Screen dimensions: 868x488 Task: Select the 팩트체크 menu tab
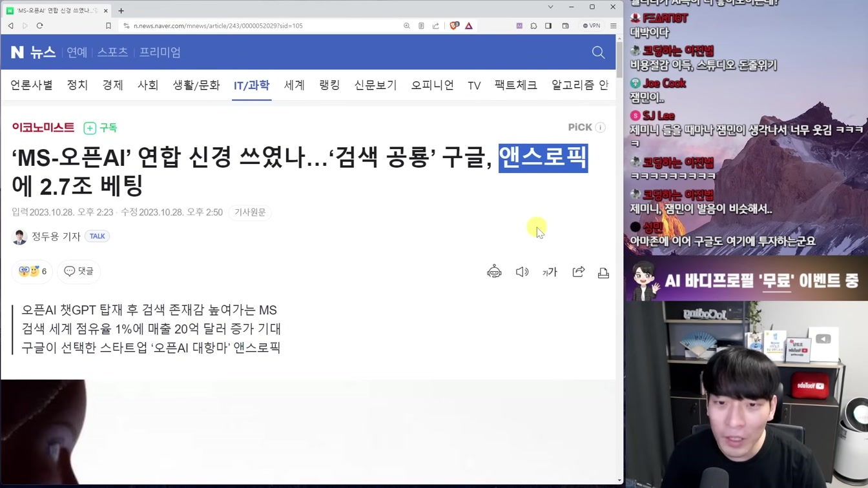(516, 85)
